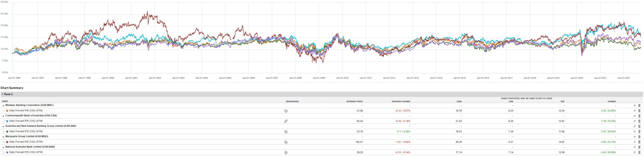This screenshot has width=644, height=157.
Task: Edit the ANZ Daily Forward P/E series
Action: [634, 132]
